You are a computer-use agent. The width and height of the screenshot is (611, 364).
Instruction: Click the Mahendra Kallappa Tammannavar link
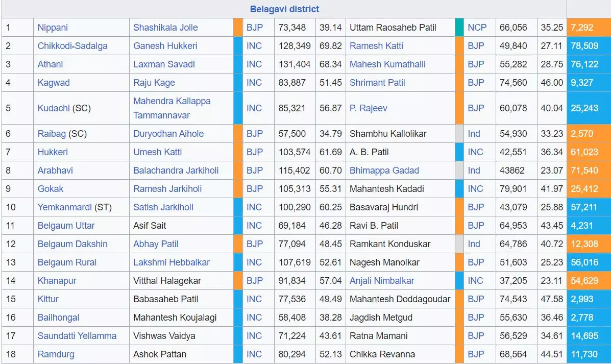pyautogui.click(x=172, y=108)
